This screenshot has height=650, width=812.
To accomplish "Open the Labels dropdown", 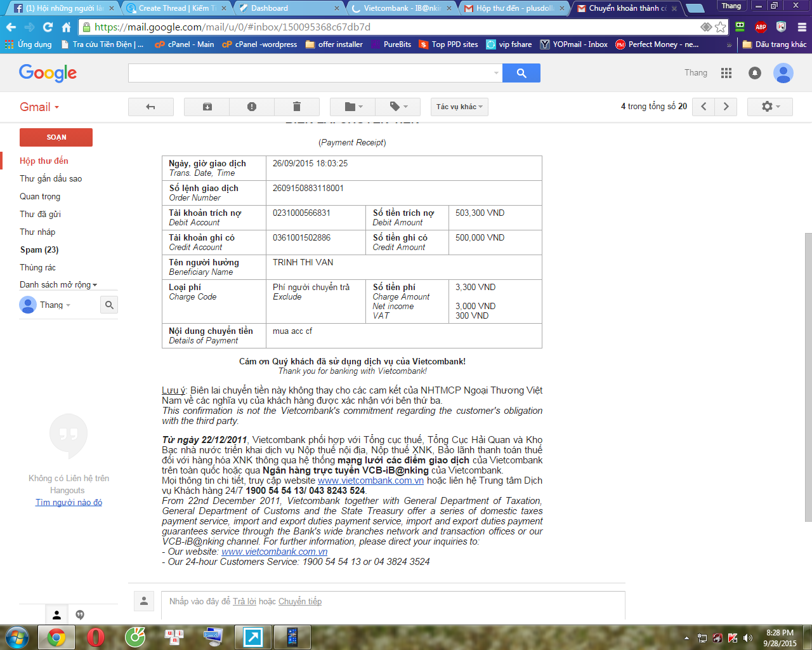I will [x=398, y=107].
